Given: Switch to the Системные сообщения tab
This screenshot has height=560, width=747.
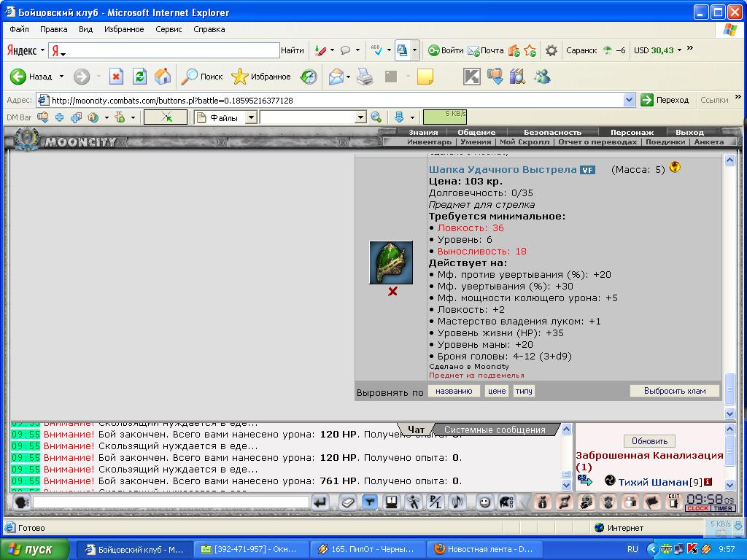Looking at the screenshot, I should click(495, 429).
